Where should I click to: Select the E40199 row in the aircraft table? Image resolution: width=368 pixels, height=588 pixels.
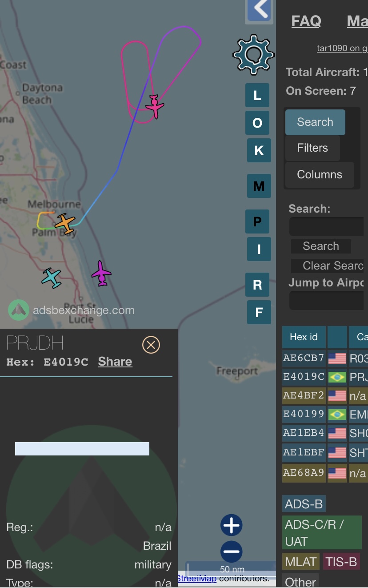[x=325, y=415]
